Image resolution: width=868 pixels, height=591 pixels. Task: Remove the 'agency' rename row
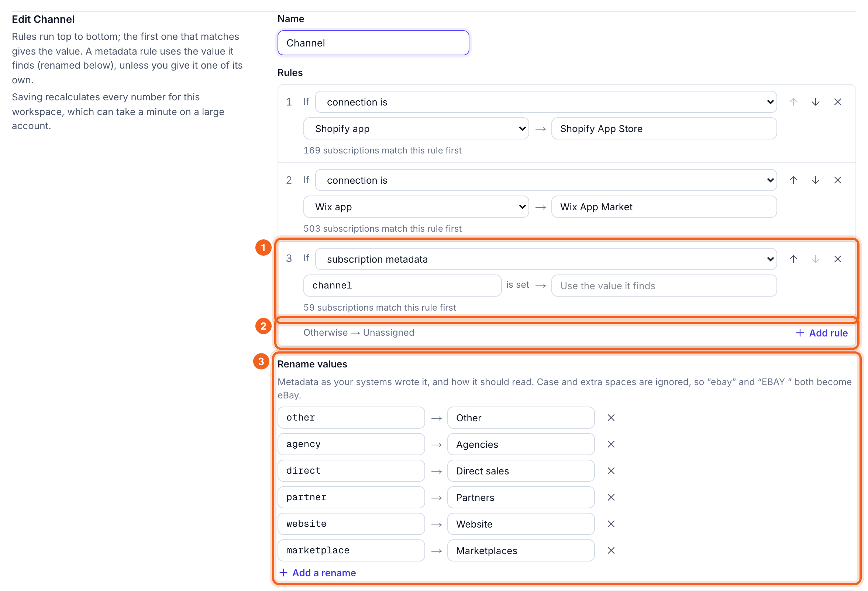click(x=611, y=444)
